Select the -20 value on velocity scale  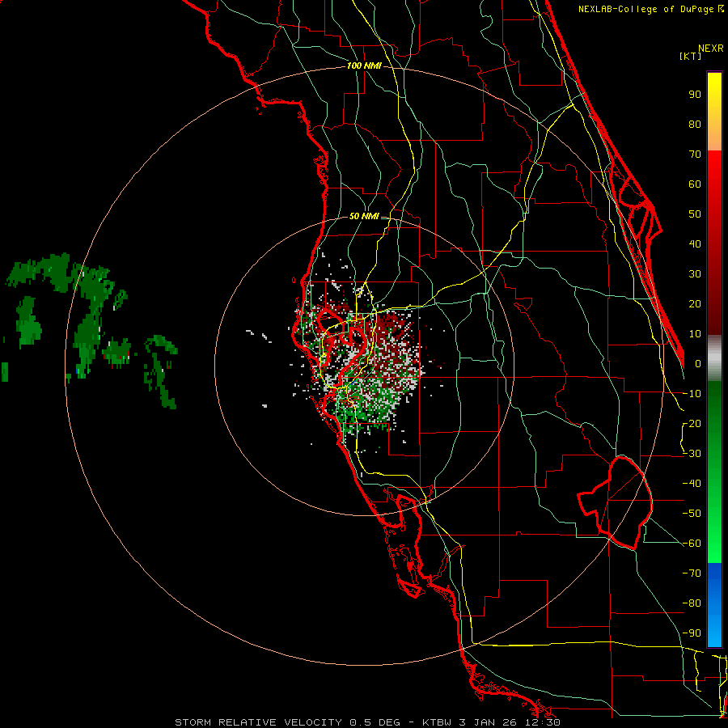pyautogui.click(x=692, y=423)
